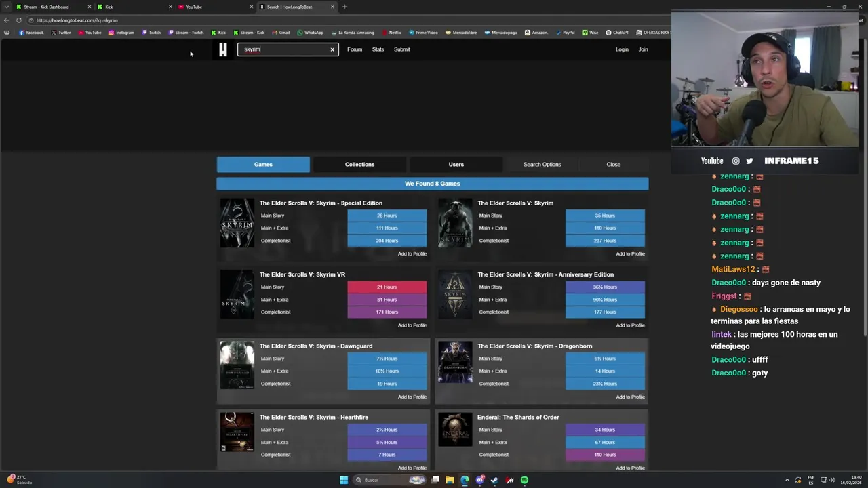
Task: Close the search results panel
Action: point(613,165)
